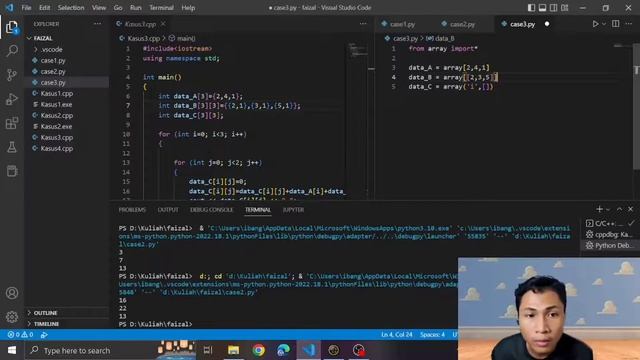640x360 pixels.
Task: Maximize the terminal panel size
Action: point(619,209)
